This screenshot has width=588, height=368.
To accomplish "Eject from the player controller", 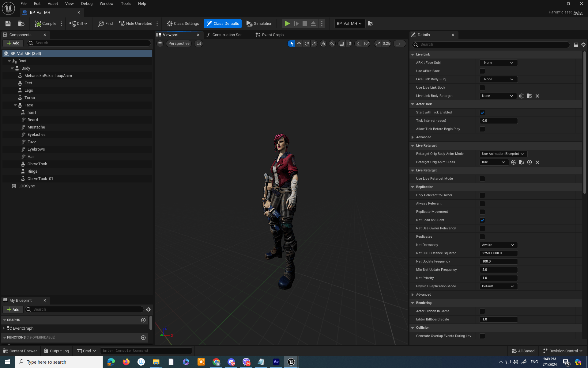I will [x=313, y=24].
